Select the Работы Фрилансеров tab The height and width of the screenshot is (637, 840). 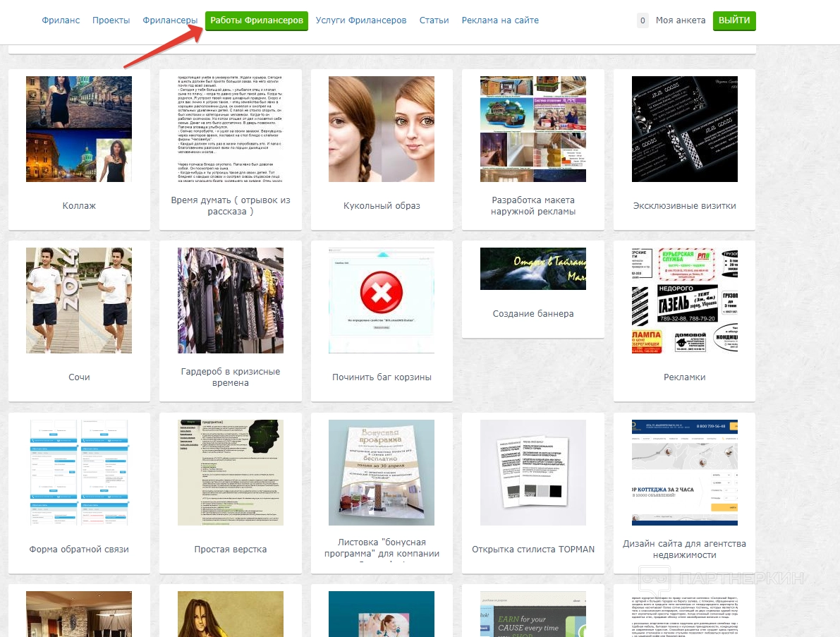tap(257, 20)
